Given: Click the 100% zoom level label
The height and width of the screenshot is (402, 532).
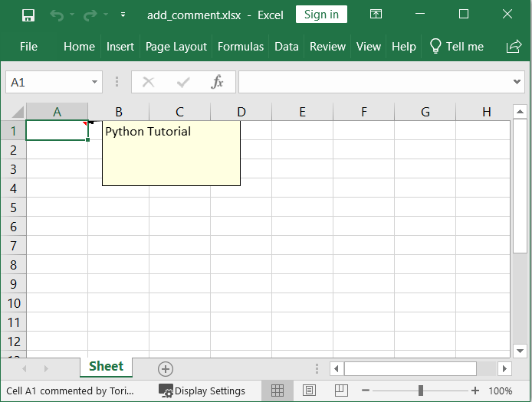Looking at the screenshot, I should (x=500, y=391).
